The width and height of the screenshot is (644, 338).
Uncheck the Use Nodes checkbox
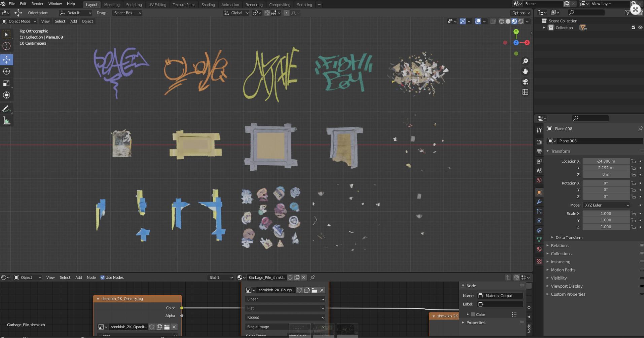[103, 278]
